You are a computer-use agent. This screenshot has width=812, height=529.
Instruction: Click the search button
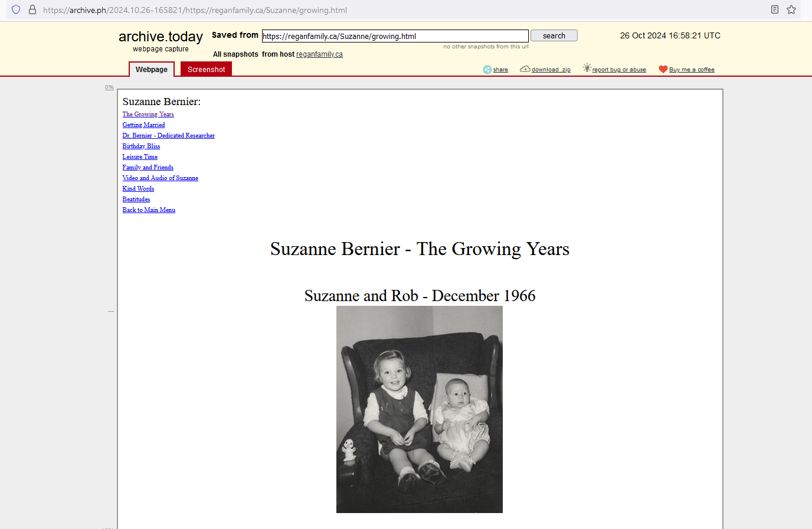click(x=554, y=36)
